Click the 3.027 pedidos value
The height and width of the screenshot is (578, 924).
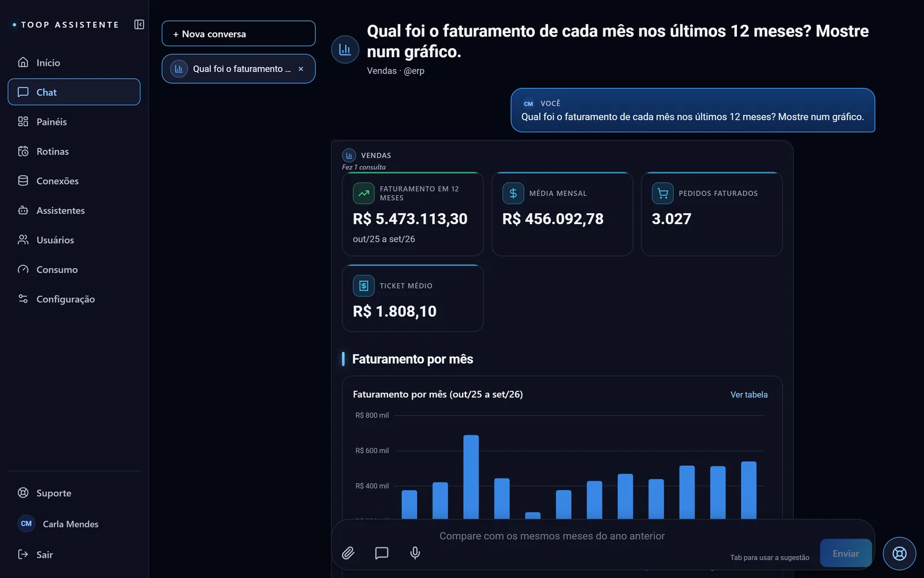pos(671,218)
